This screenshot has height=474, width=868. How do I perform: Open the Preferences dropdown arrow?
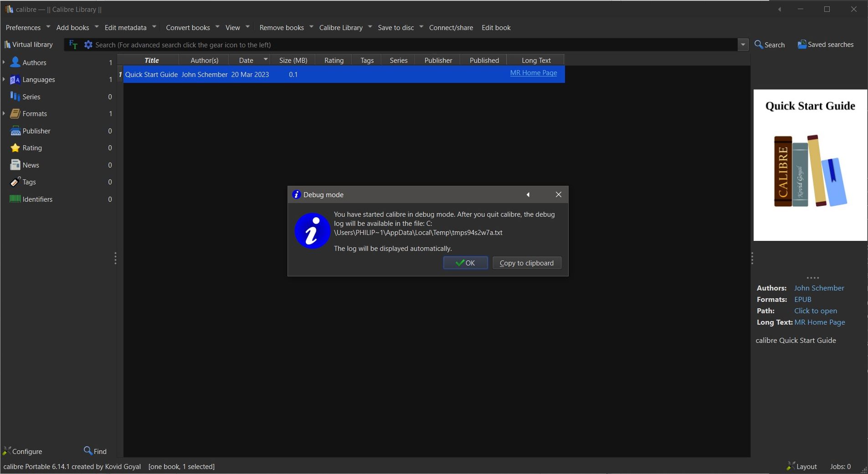[48, 27]
